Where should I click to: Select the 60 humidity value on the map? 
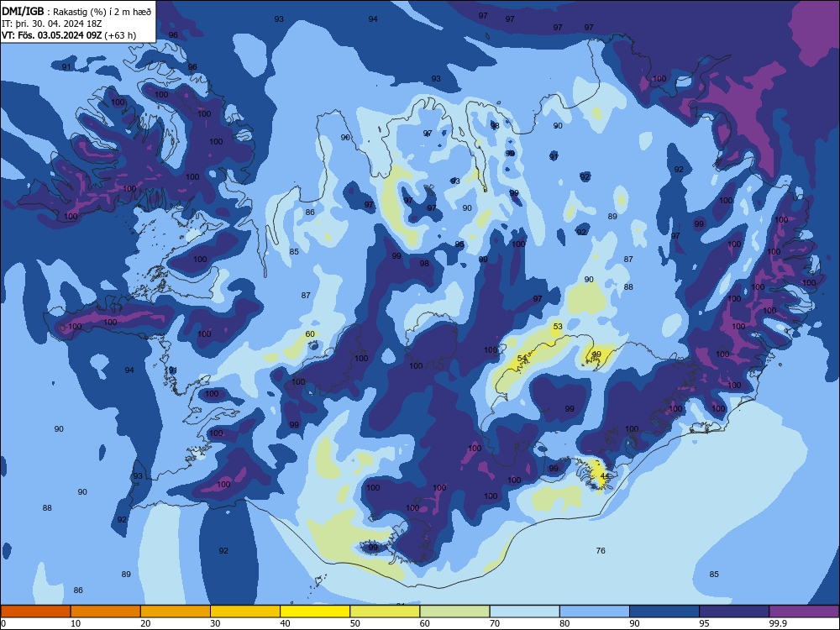click(310, 334)
